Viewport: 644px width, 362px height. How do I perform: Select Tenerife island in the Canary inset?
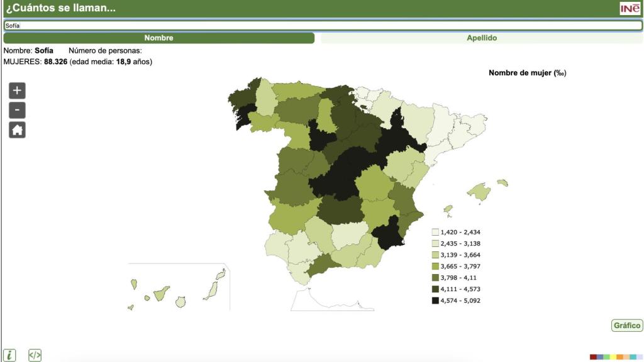pos(161,293)
